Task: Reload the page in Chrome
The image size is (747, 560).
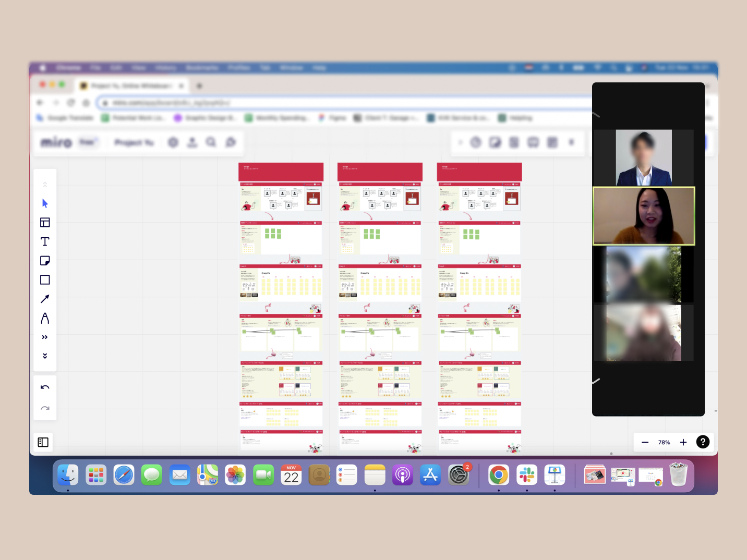Action: pyautogui.click(x=71, y=103)
